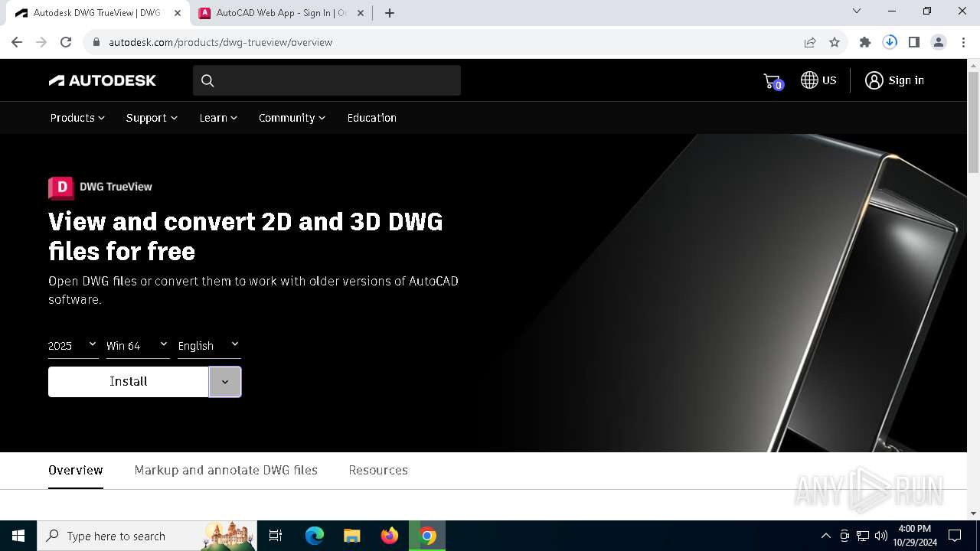
Task: Click the Autodesk logo
Action: 103,80
